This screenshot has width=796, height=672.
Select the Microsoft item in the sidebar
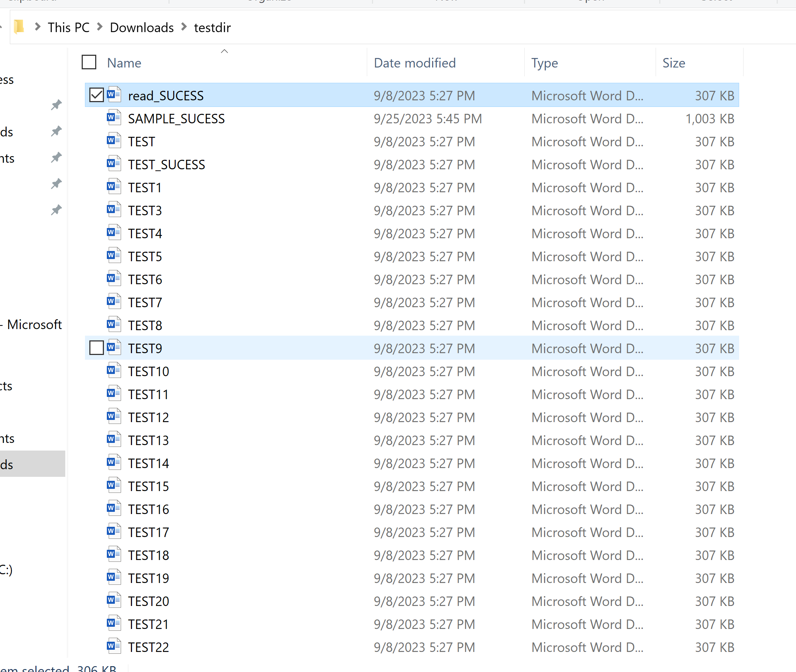[x=31, y=325]
